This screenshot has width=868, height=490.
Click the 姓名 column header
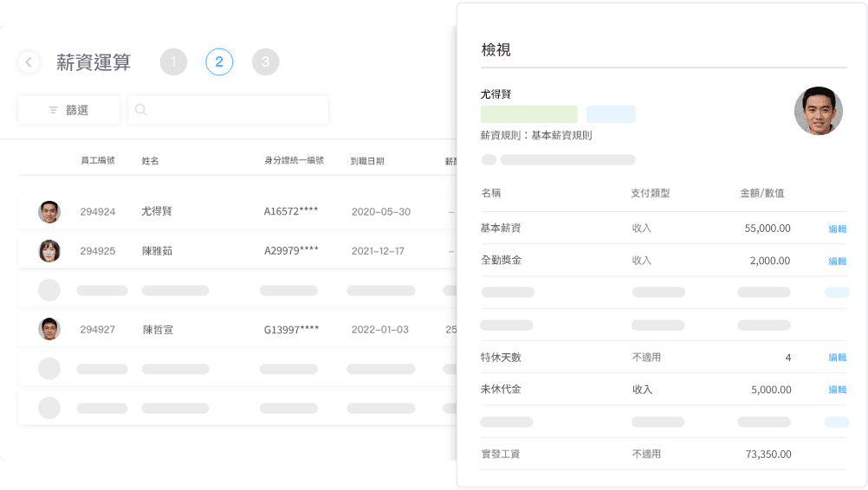coord(150,161)
